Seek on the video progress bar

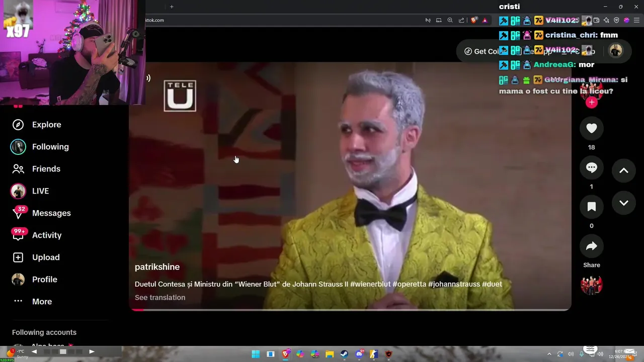350,310
